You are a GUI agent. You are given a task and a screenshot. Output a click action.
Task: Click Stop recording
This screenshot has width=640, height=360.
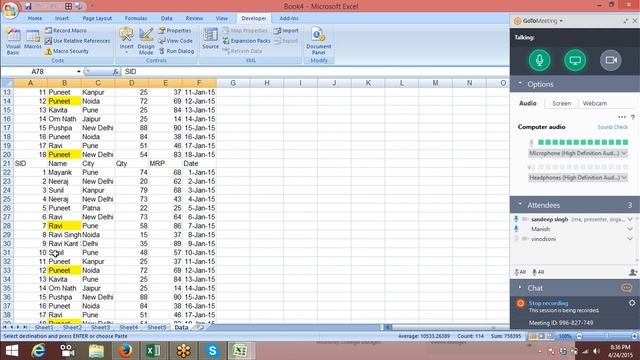click(548, 303)
